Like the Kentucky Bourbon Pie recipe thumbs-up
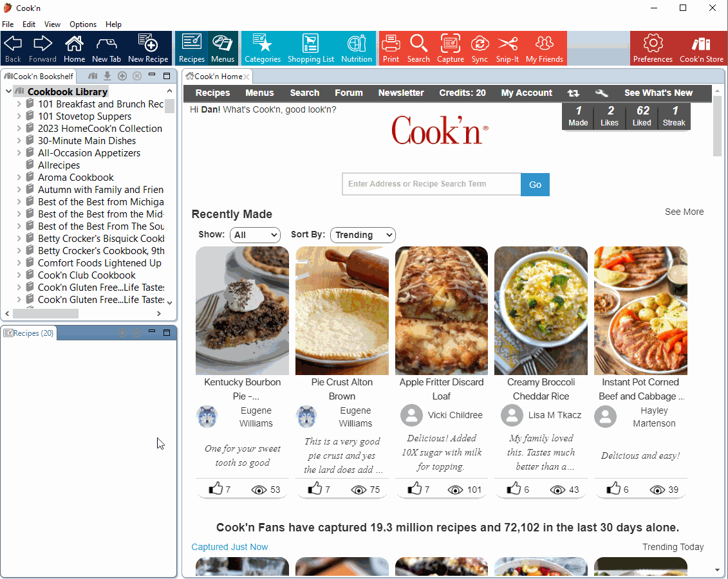 point(216,488)
